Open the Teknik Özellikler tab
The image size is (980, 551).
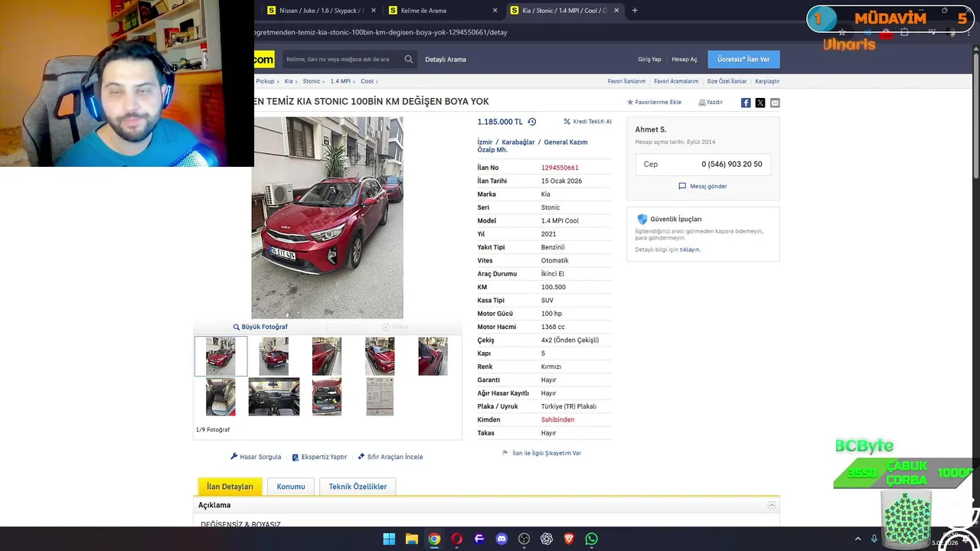tap(358, 487)
